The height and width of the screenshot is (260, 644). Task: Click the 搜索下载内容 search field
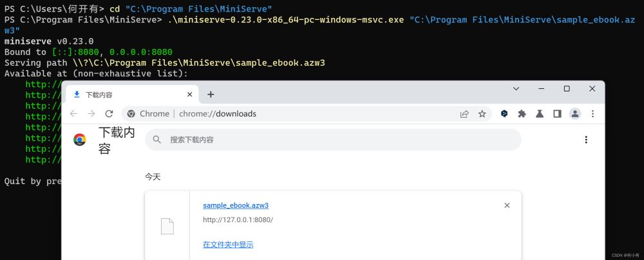(x=335, y=140)
